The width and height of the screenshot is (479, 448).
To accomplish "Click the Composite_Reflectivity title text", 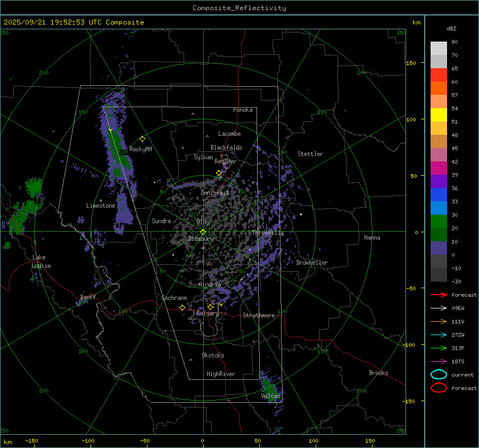I will (x=239, y=8).
